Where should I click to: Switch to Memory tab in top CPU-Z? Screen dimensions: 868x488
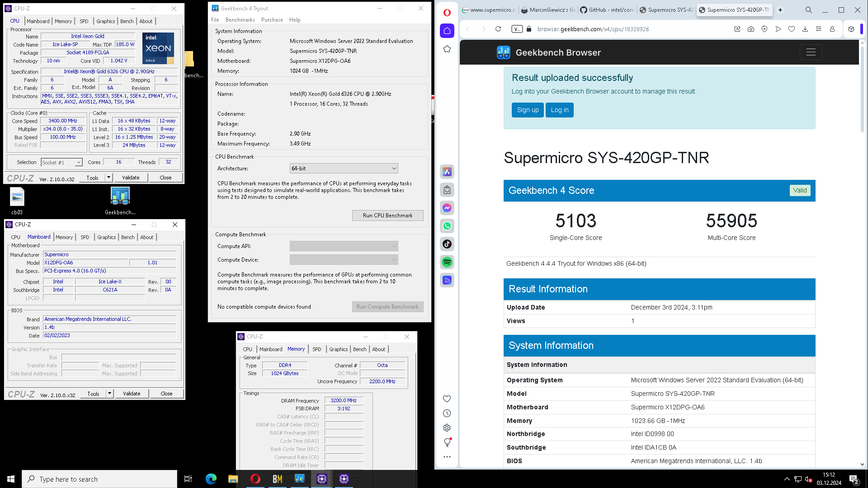tap(63, 21)
